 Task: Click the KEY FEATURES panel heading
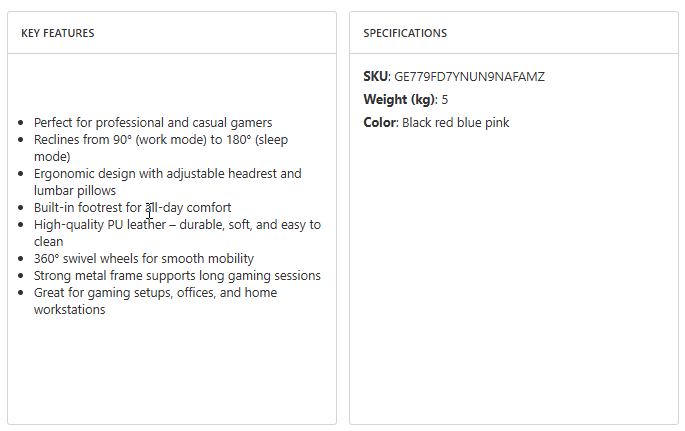(58, 33)
